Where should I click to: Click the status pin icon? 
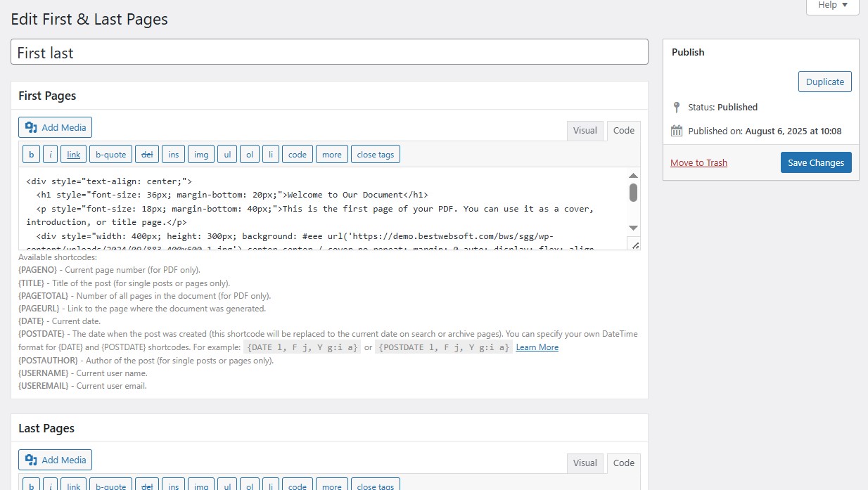[677, 108]
